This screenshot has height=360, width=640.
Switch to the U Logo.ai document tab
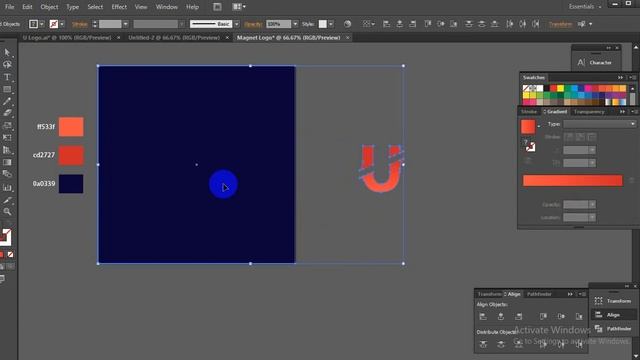67,38
